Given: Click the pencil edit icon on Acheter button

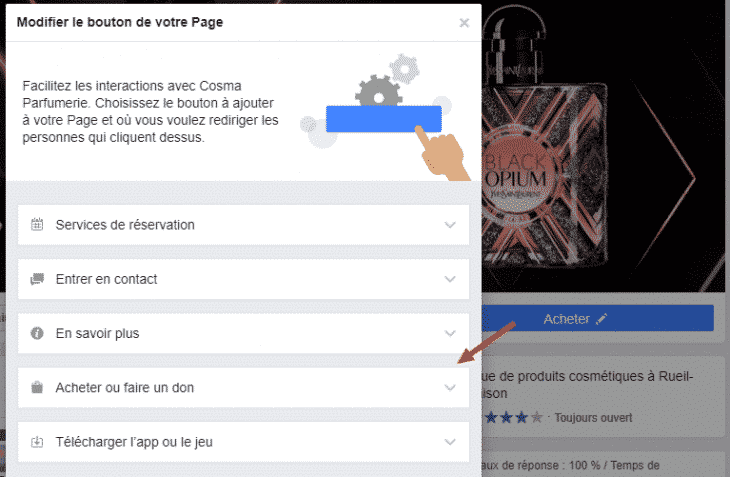Looking at the screenshot, I should pyautogui.click(x=602, y=319).
